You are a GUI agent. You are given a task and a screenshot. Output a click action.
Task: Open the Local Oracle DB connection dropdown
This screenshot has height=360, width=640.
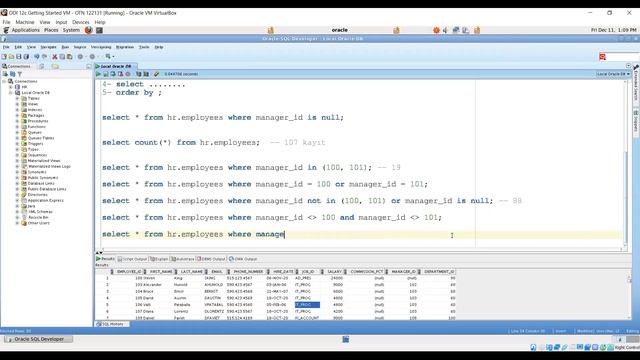click(x=613, y=74)
